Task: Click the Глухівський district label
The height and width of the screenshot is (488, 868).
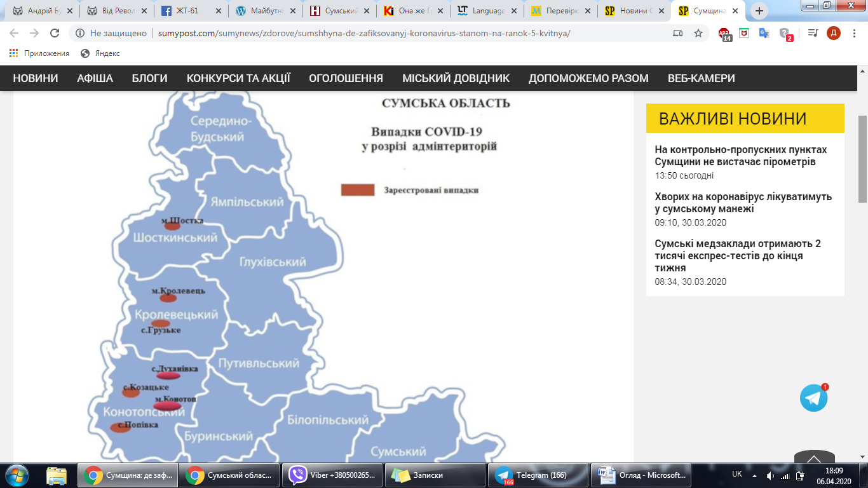Action: click(x=273, y=262)
